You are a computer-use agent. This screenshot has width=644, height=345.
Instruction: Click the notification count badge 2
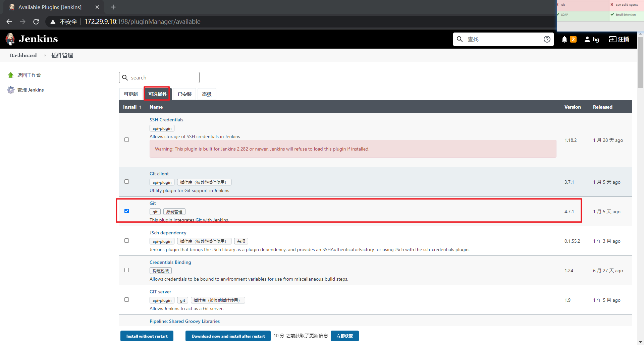click(573, 39)
